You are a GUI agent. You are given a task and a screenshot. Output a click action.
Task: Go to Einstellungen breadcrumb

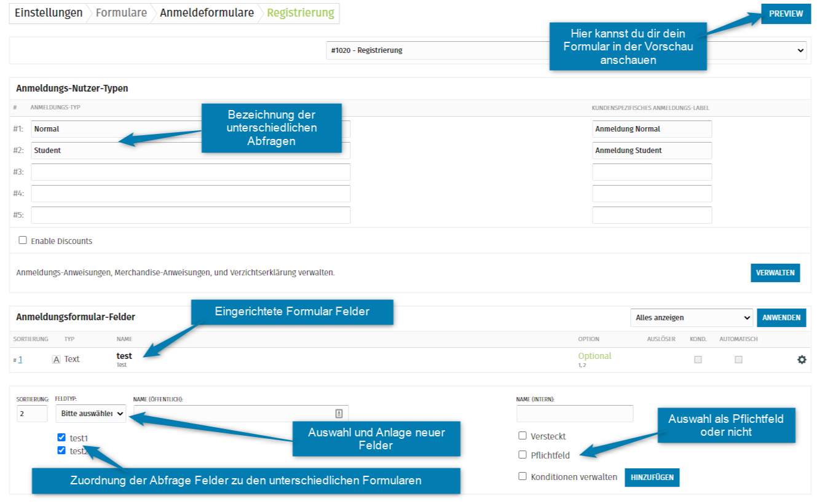coord(49,13)
